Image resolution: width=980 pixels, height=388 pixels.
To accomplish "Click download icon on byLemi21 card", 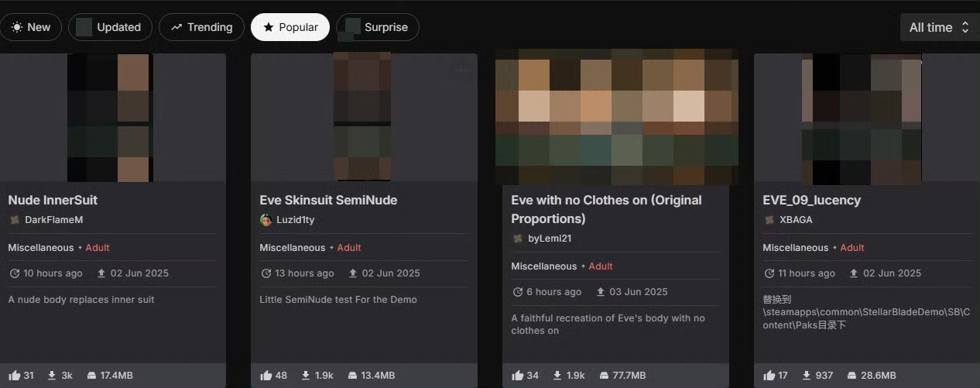I will tap(557, 375).
